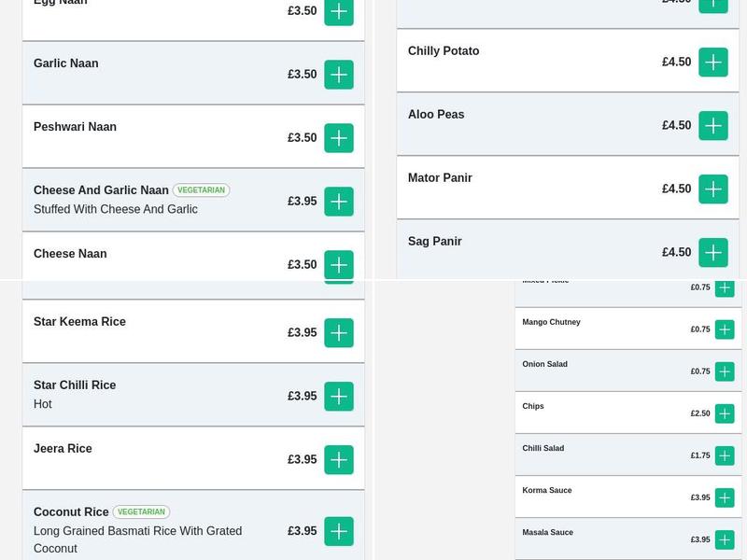Image resolution: width=747 pixels, height=560 pixels.
Task: Add Cheese Naan to the order
Action: 339,264
